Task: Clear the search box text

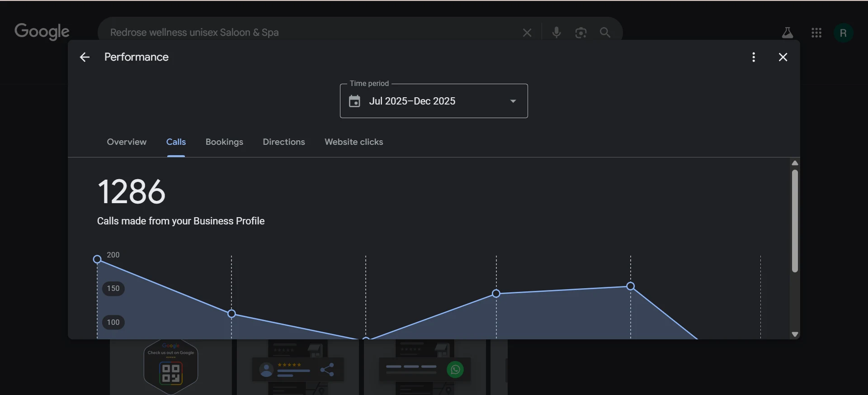Action: point(527,33)
